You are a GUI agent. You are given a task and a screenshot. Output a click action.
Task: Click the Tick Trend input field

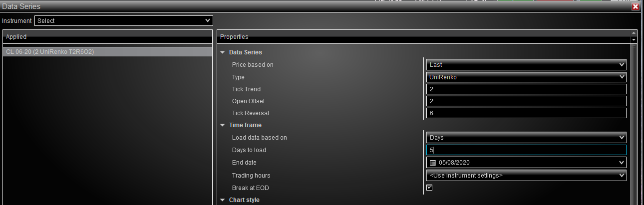(526, 89)
